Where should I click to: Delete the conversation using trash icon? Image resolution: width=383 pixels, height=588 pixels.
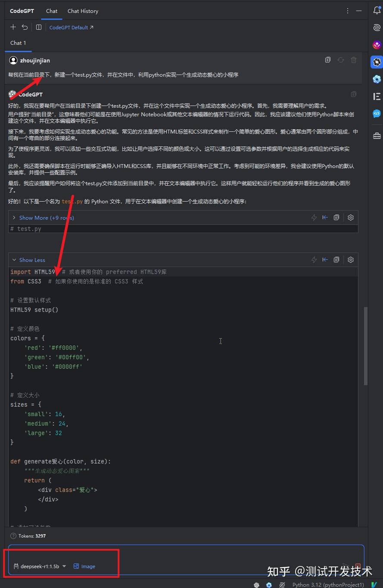tap(353, 60)
